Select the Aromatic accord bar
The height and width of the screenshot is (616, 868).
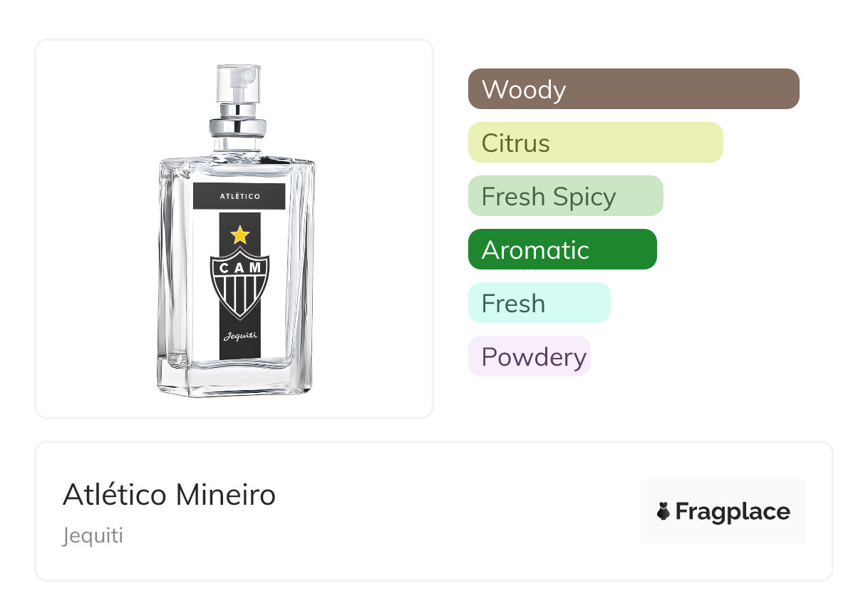coord(562,250)
